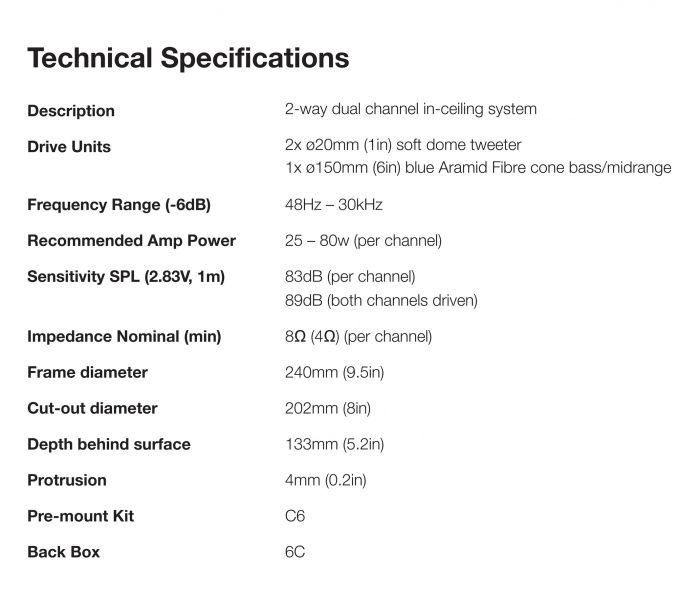
Task: Select the Pre-mount Kit value C6
Action: coord(295,517)
